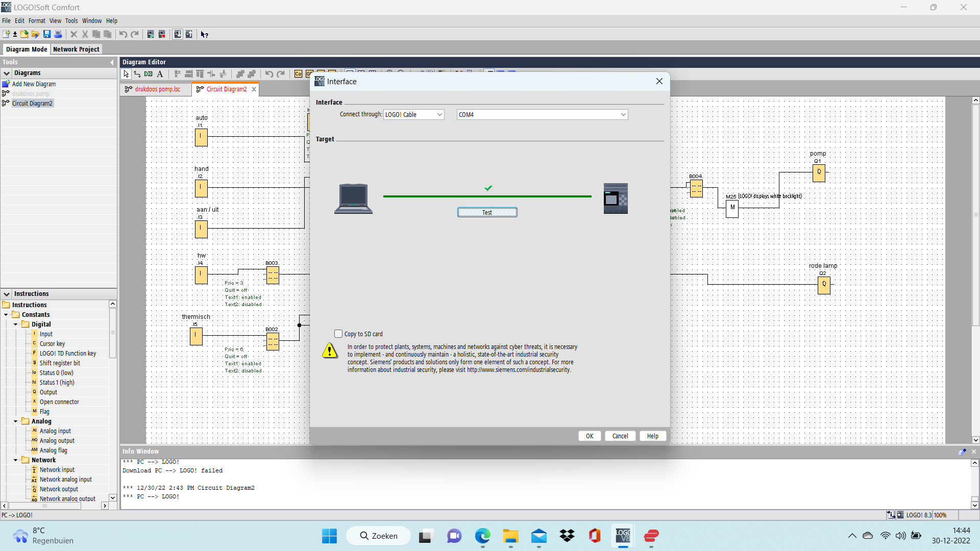Open the new diagram file icon

pyautogui.click(x=6, y=34)
